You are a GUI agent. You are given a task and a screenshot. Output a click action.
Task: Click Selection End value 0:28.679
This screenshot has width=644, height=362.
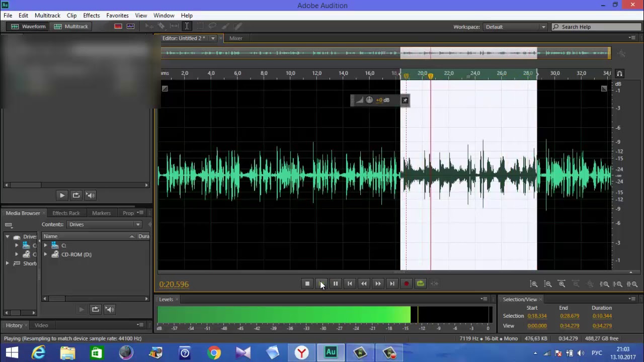[x=570, y=316]
